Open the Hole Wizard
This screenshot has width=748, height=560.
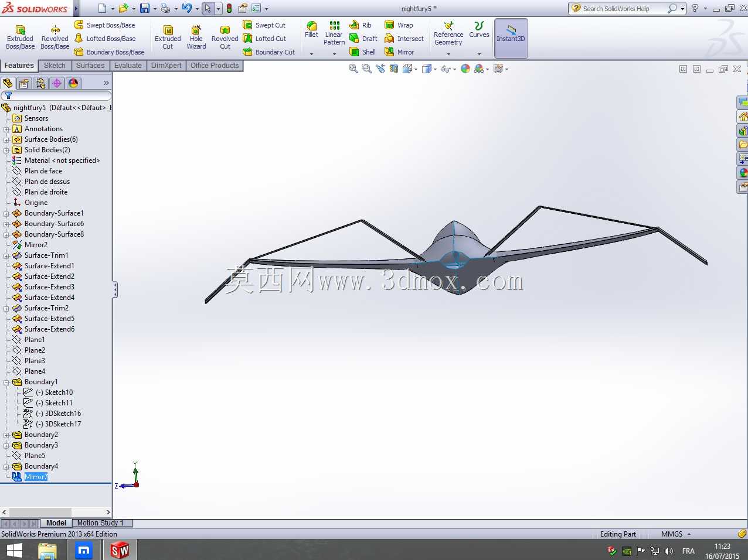coord(196,37)
